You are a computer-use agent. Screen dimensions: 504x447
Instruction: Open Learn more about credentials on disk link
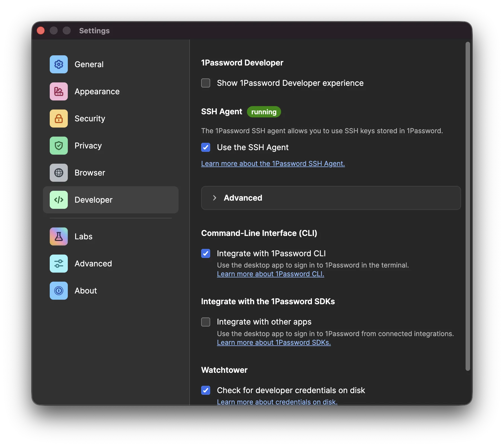coord(277,402)
